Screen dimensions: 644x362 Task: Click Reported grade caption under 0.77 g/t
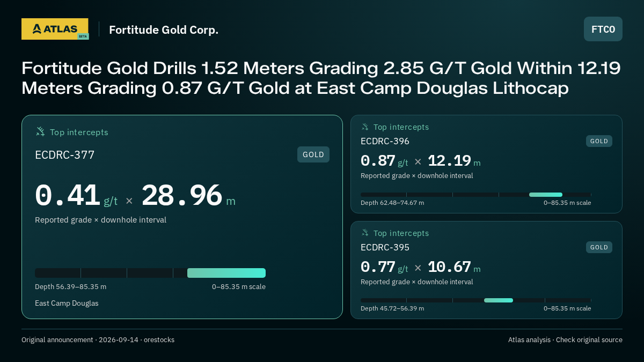(x=416, y=282)
